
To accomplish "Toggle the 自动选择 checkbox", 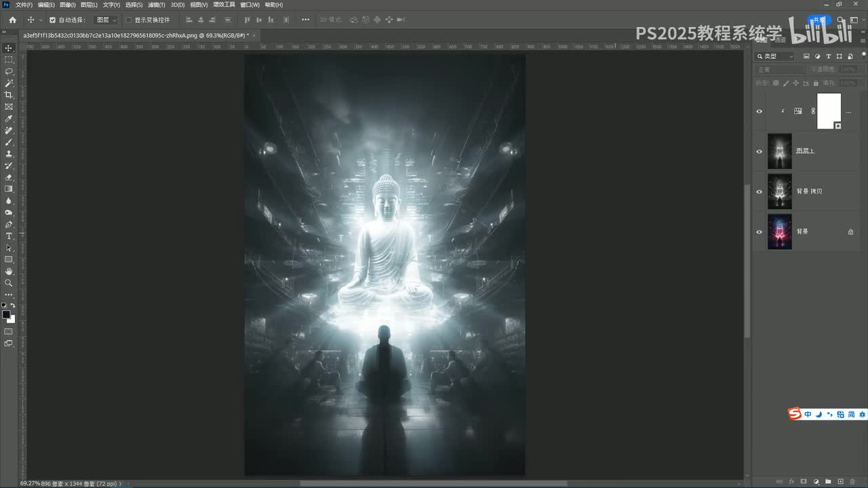I will tap(52, 20).
